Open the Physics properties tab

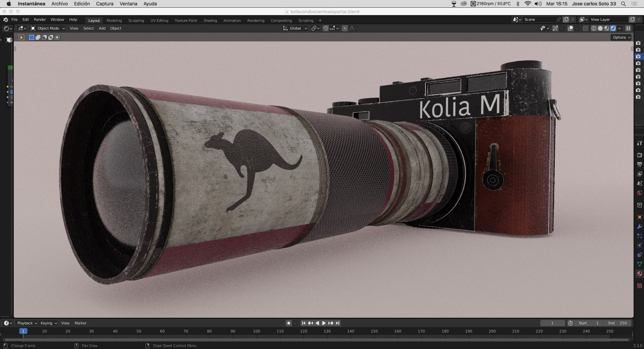point(639,245)
